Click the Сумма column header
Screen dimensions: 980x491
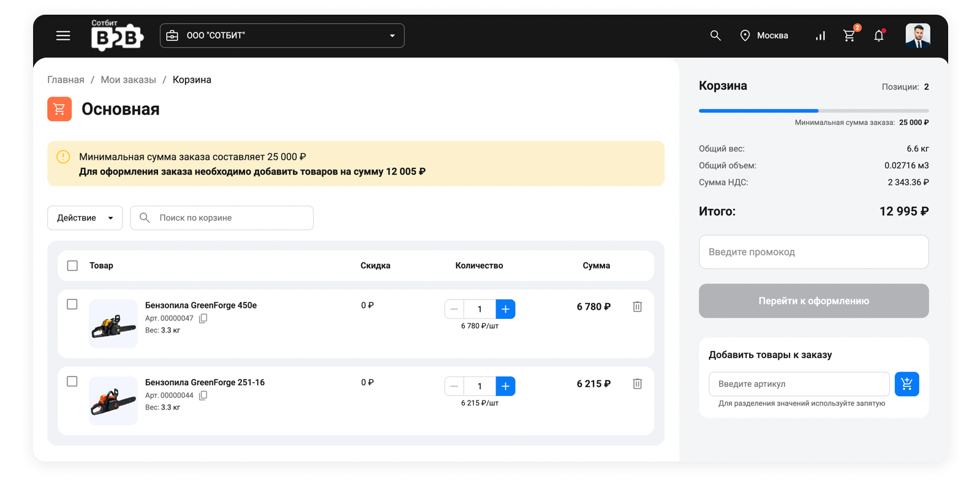click(597, 266)
